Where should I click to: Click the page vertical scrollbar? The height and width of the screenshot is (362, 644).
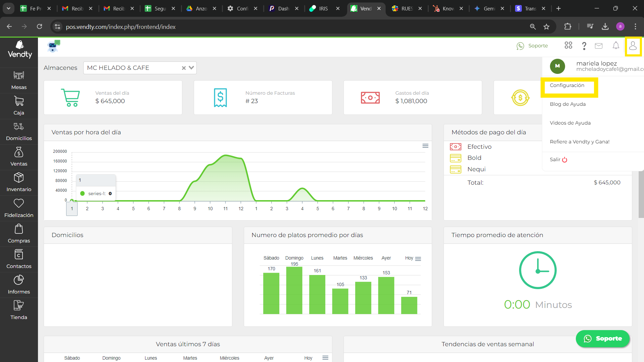click(x=641, y=195)
